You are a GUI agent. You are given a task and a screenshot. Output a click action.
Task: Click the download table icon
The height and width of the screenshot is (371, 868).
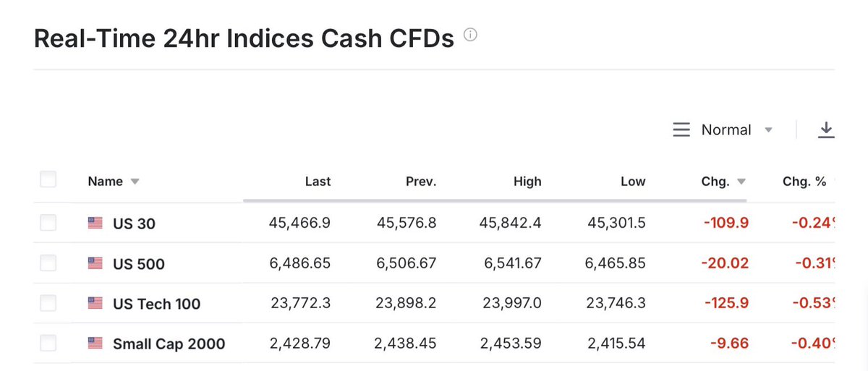pos(826,130)
